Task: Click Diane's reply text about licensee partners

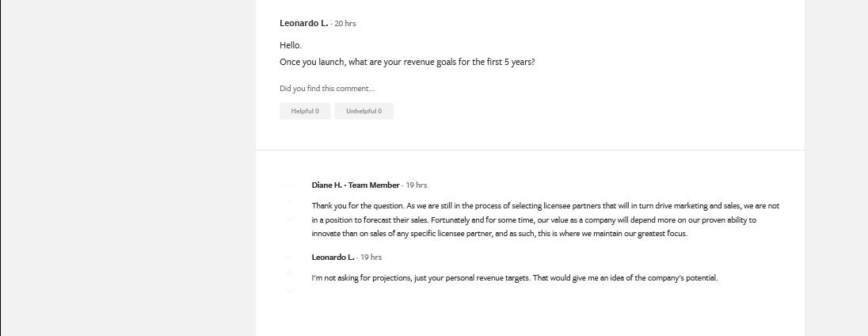Action: (545, 220)
